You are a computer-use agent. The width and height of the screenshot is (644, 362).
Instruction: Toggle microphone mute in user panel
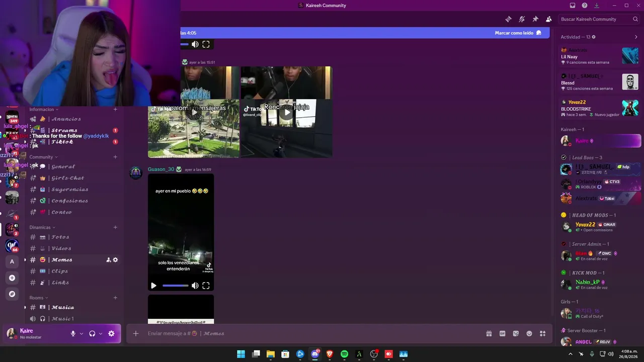click(x=73, y=333)
